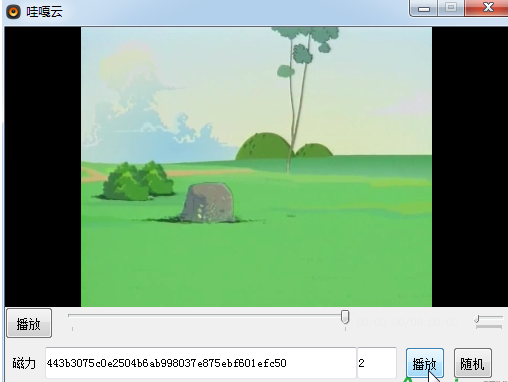Click the right black letterbox area
Viewport: 508px width, 382px height.
point(470,167)
